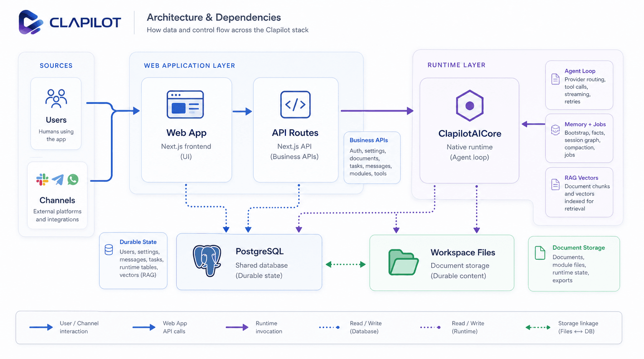644x359 pixels.
Task: Click the Storage linkage (Files ⟷ DB) legend label
Action: [x=578, y=328]
